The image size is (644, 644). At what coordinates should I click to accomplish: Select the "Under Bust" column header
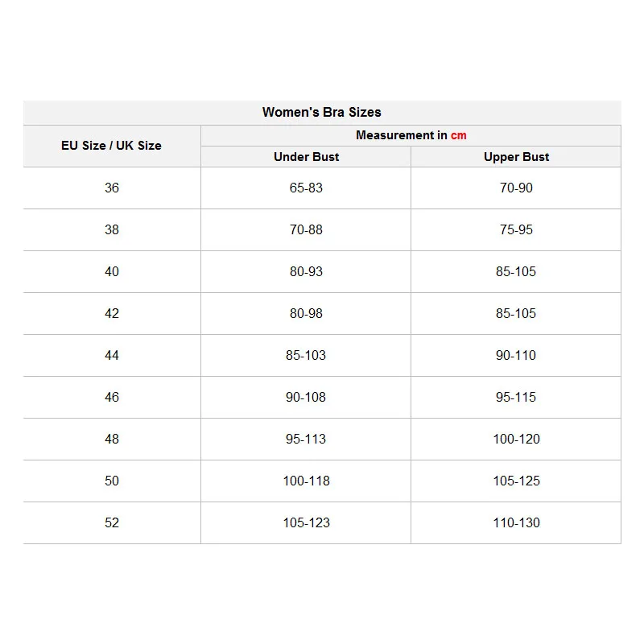(x=306, y=157)
